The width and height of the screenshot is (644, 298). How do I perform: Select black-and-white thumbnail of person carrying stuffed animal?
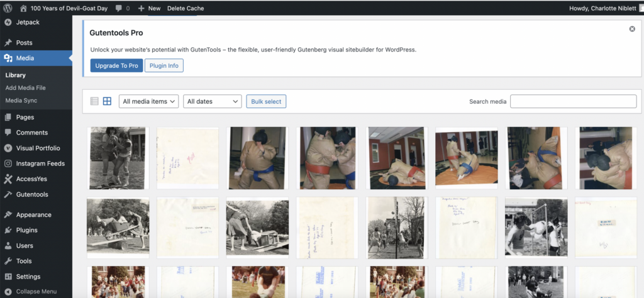[x=536, y=228]
